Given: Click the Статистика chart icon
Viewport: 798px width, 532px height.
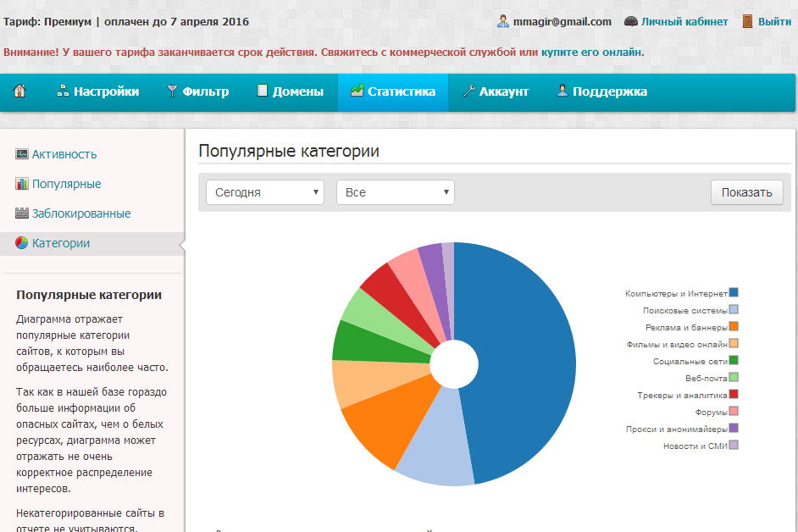Looking at the screenshot, I should coord(357,91).
